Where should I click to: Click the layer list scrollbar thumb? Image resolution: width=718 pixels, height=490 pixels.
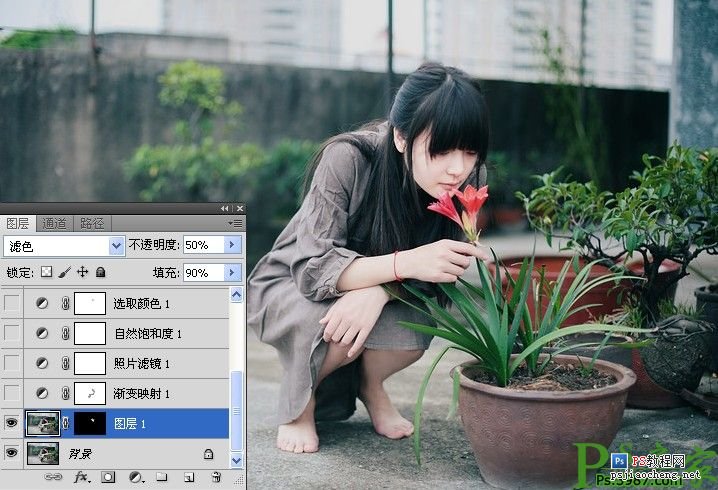(x=236, y=411)
